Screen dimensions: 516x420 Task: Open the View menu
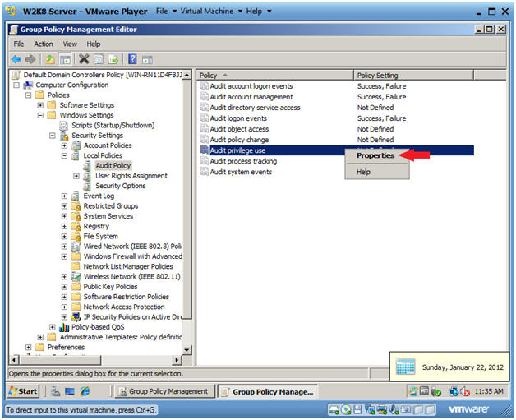coord(70,44)
